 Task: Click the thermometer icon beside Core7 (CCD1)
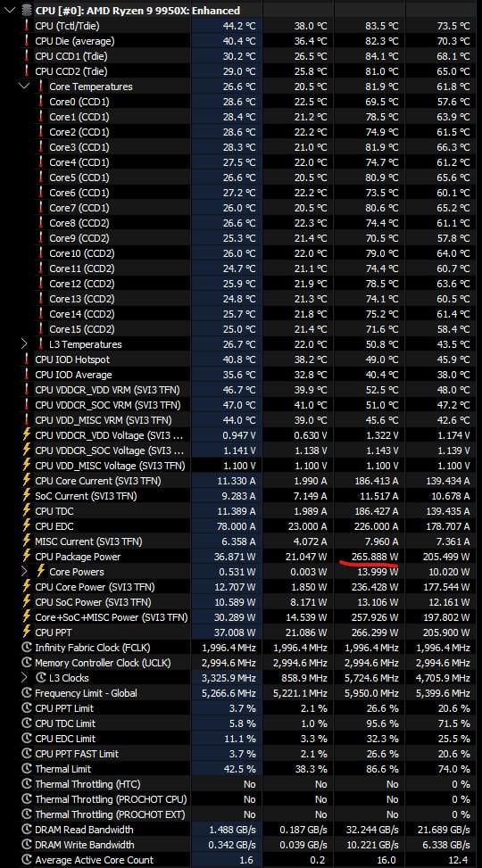[40, 208]
